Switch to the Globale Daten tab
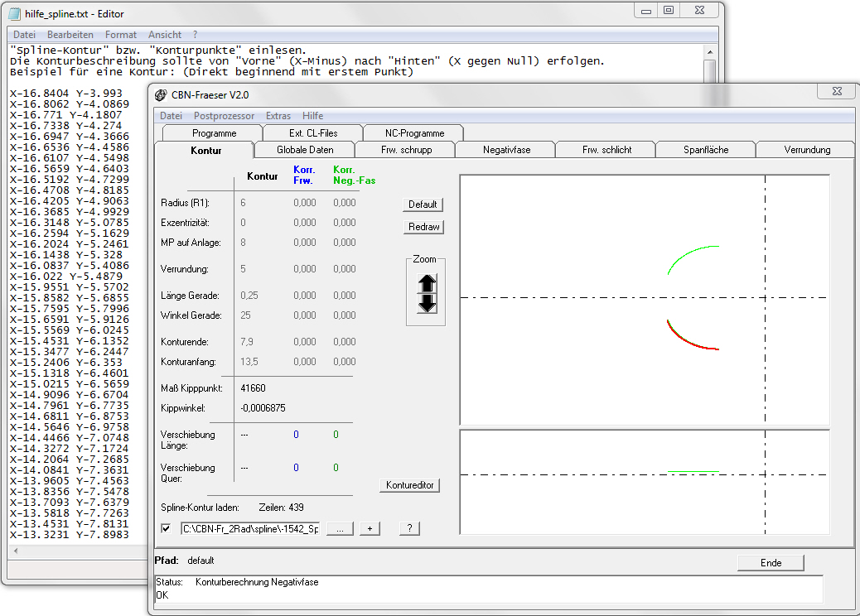The image size is (860, 616). point(305,150)
